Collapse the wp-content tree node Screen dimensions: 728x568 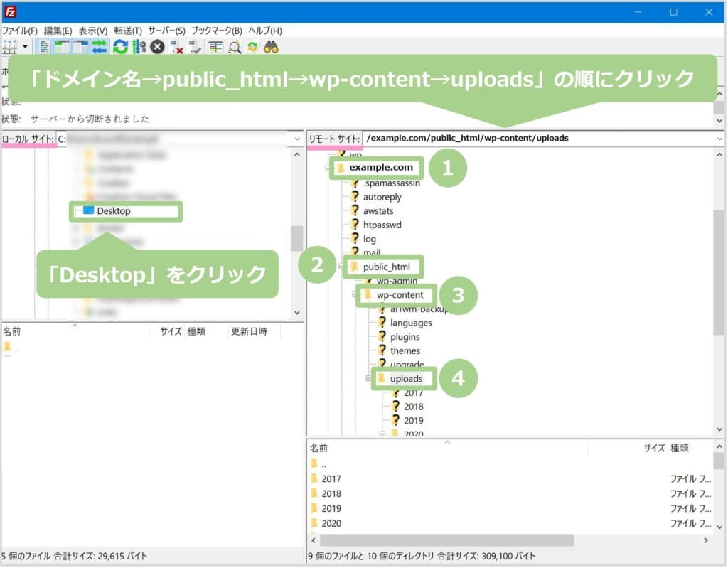[x=355, y=296]
